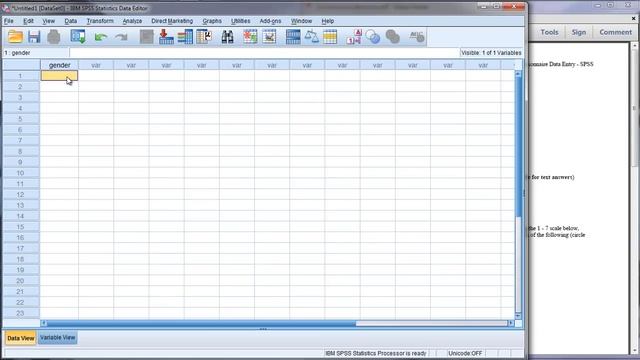The height and width of the screenshot is (360, 640).
Task: Open the Window menu
Action: [301, 21]
